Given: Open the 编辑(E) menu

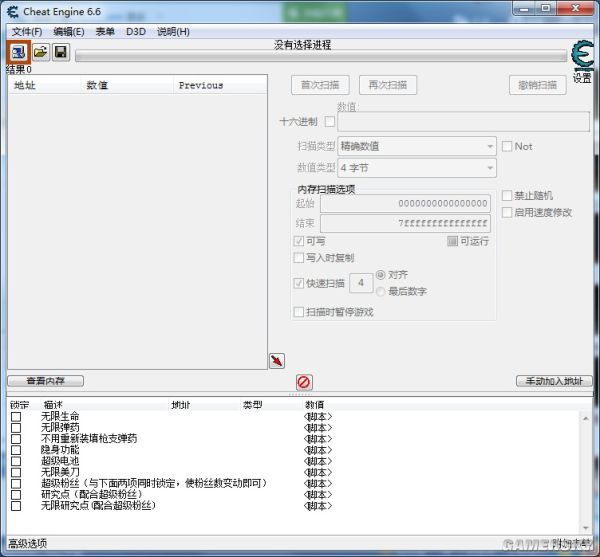Looking at the screenshot, I should 68,32.
